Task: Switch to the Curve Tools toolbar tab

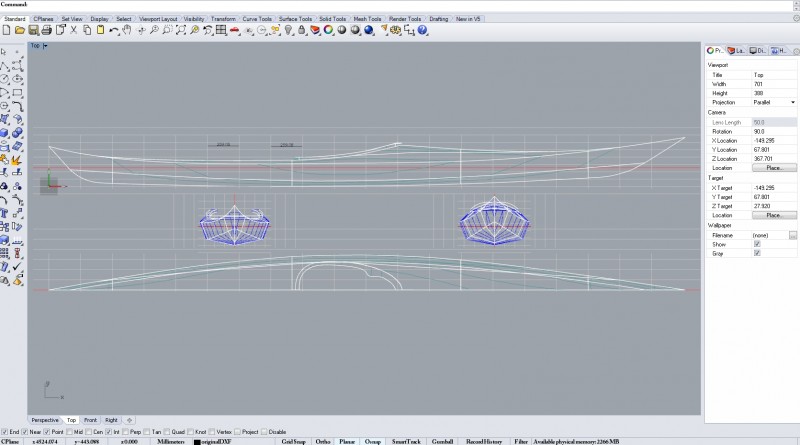Action: pos(257,18)
